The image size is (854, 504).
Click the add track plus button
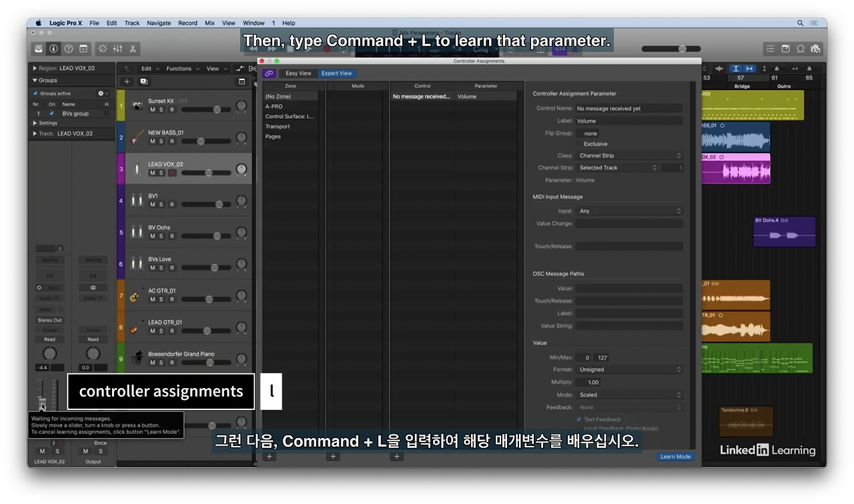[x=127, y=81]
